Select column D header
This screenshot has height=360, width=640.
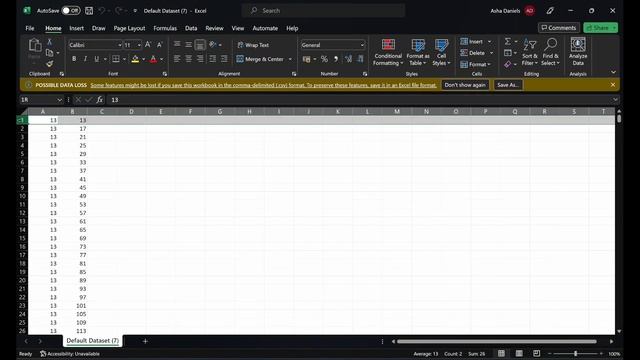(x=131, y=111)
